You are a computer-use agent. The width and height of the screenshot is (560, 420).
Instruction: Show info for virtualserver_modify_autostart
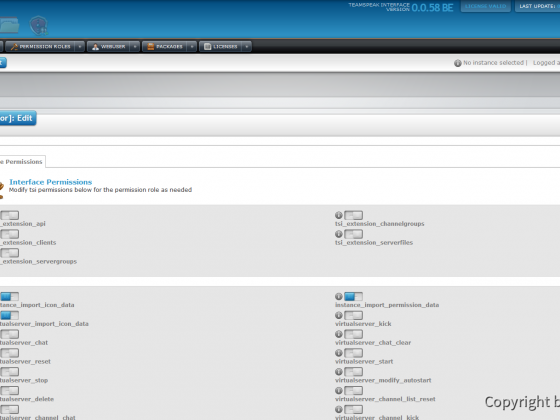(339, 372)
